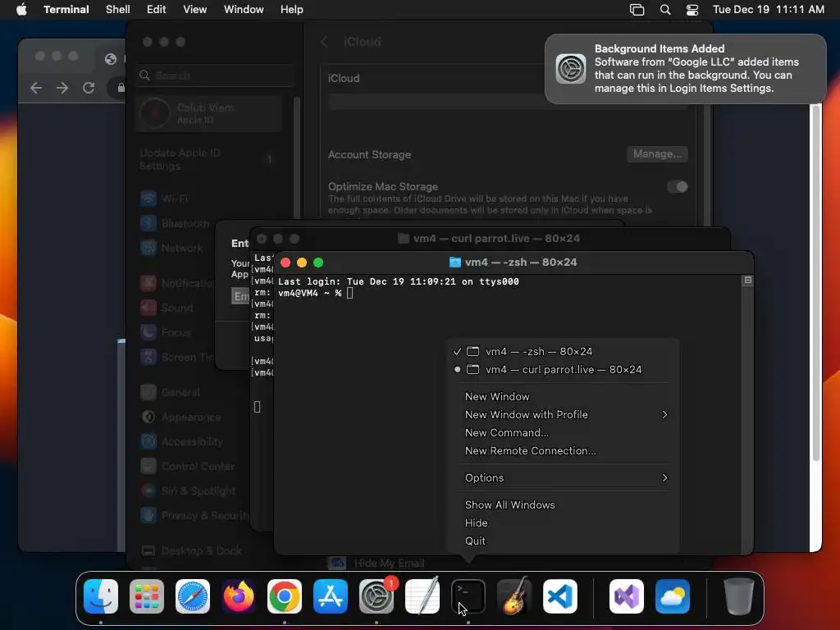Image resolution: width=840 pixels, height=630 pixels.
Task: Click the background browser window scrollbar
Action: [816, 283]
